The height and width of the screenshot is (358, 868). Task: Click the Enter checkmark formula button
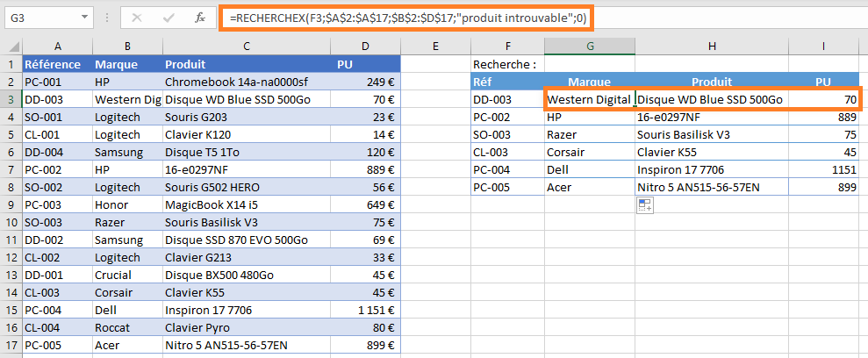pos(169,18)
